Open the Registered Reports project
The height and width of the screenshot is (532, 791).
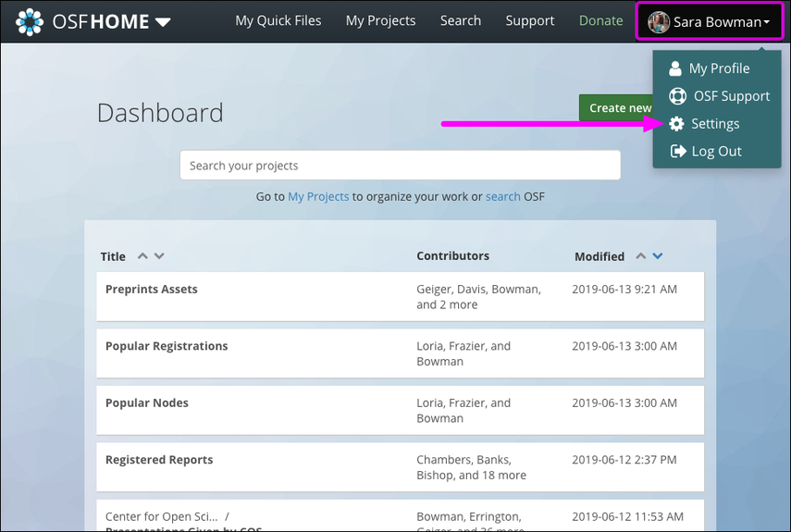pos(159,460)
